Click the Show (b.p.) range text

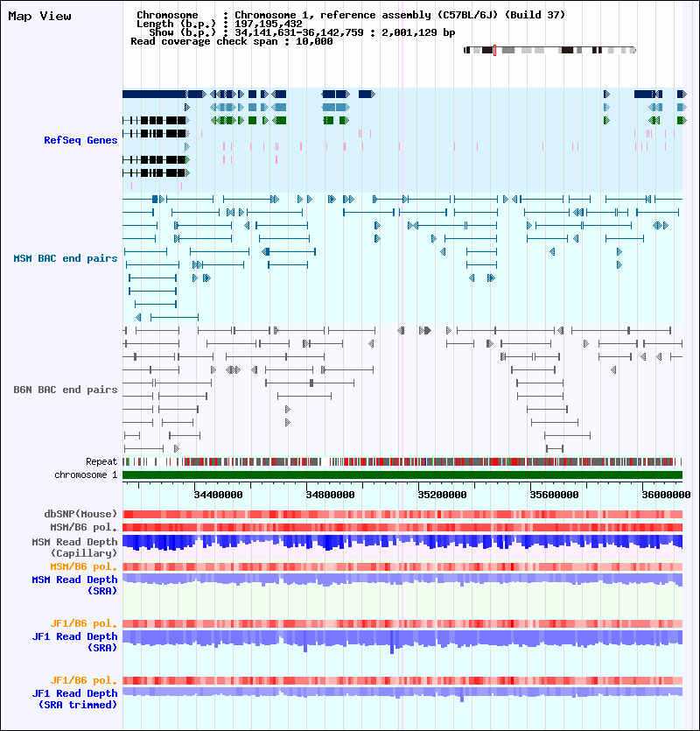pos(302,32)
